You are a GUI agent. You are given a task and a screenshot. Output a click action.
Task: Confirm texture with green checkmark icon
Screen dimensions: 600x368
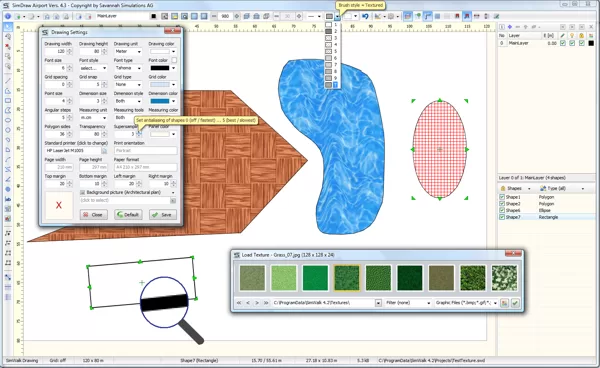(x=515, y=303)
